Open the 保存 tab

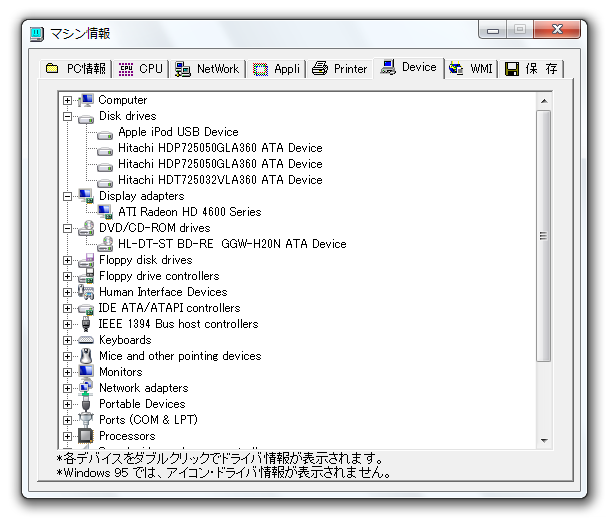[x=531, y=69]
